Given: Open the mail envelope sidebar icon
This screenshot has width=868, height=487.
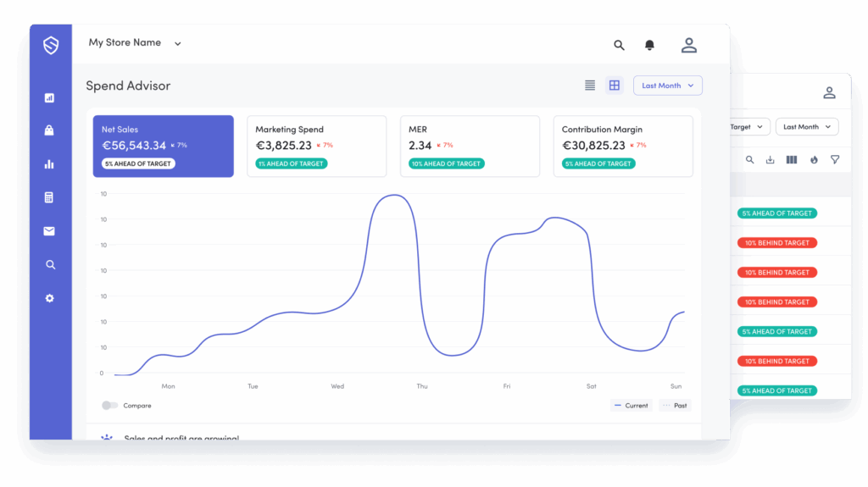Looking at the screenshot, I should tap(50, 231).
